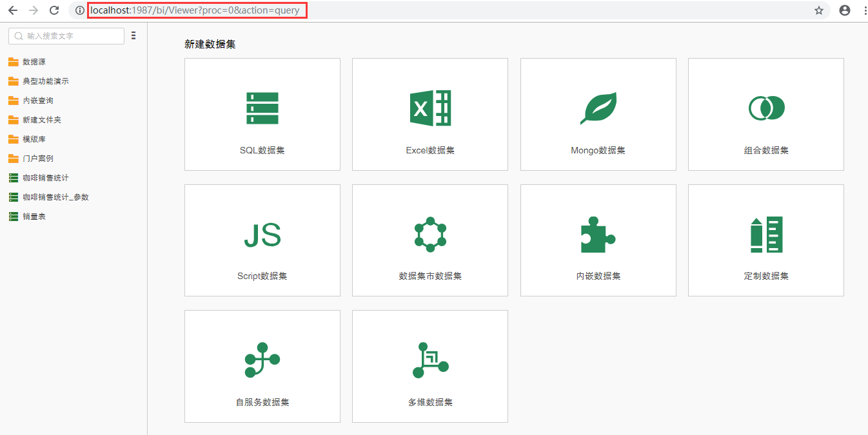Open the 咖啡销售统计 dataset
This screenshot has width=868, height=435.
click(x=45, y=178)
